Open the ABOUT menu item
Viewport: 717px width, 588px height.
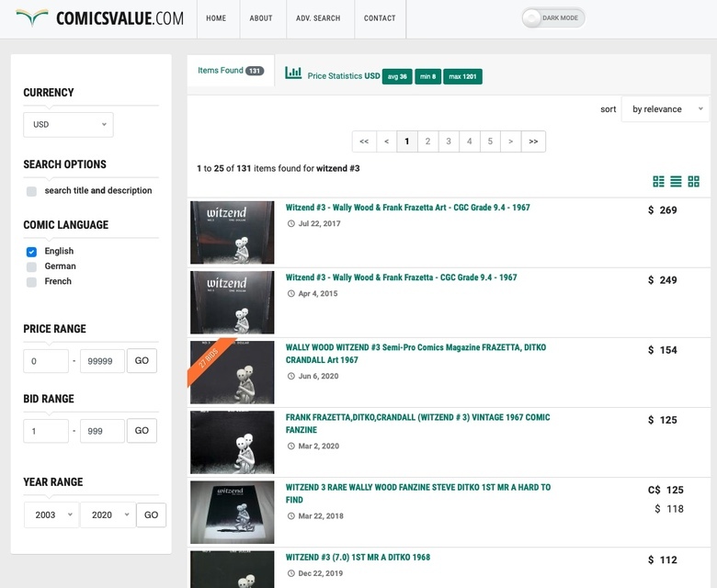(x=261, y=18)
